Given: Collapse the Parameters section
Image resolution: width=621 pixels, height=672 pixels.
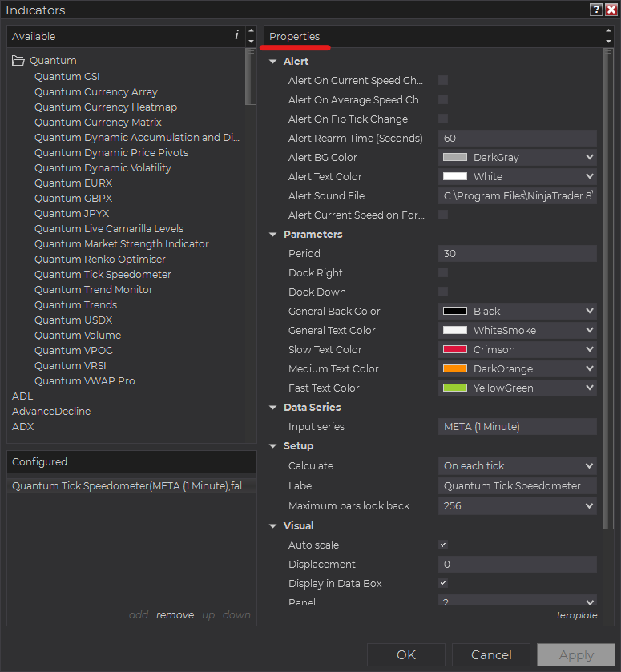Looking at the screenshot, I should (x=272, y=235).
